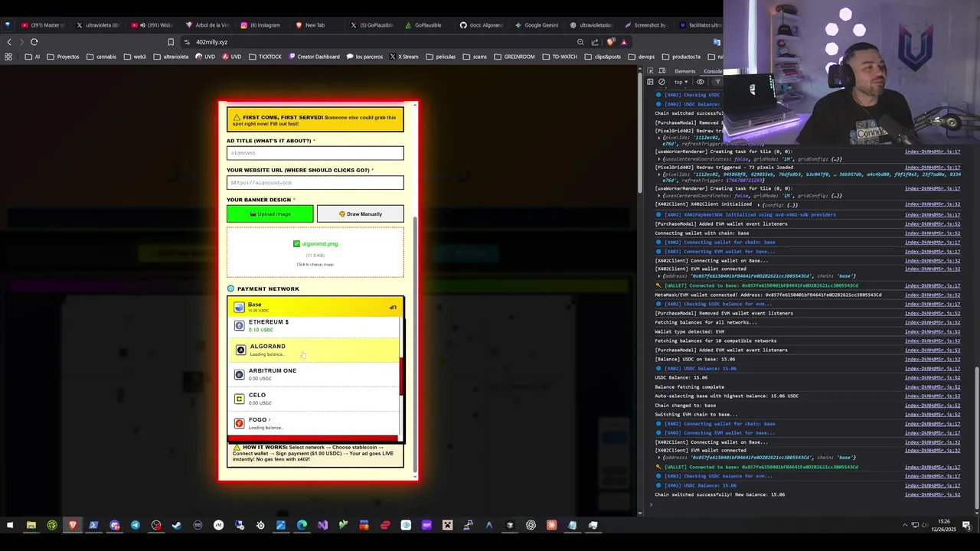Open the ChatGPT taskbar icon
Viewport: 980px width, 551px height.
[x=531, y=525]
